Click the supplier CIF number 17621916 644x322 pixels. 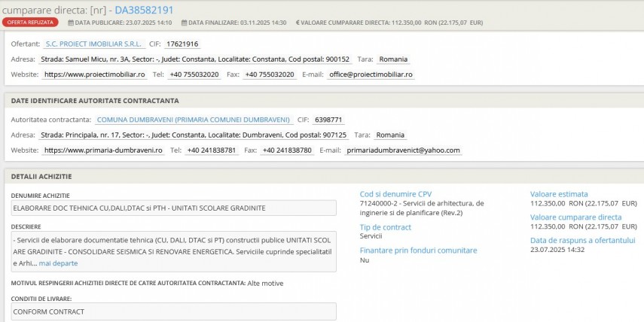click(x=182, y=44)
